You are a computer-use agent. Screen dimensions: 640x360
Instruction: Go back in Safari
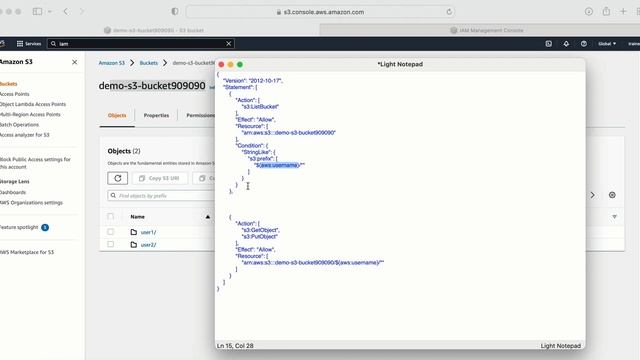click(66, 11)
